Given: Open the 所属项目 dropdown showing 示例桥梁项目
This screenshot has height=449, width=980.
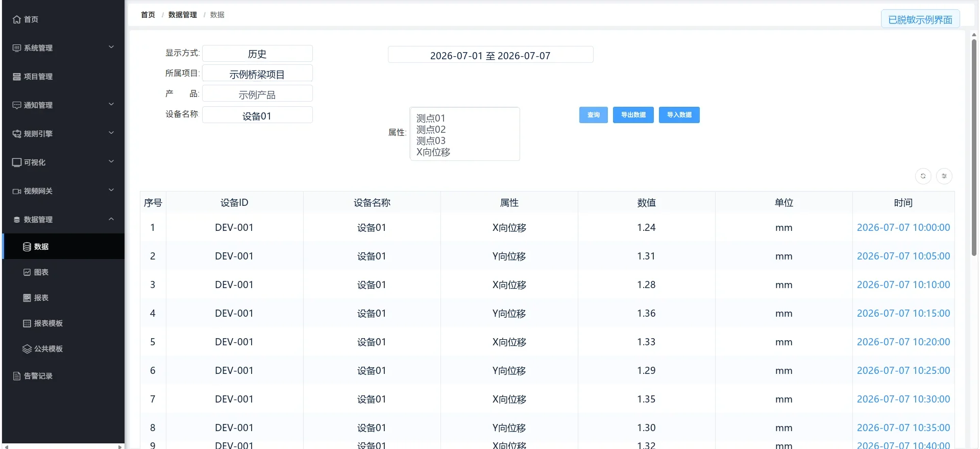Looking at the screenshot, I should point(257,73).
